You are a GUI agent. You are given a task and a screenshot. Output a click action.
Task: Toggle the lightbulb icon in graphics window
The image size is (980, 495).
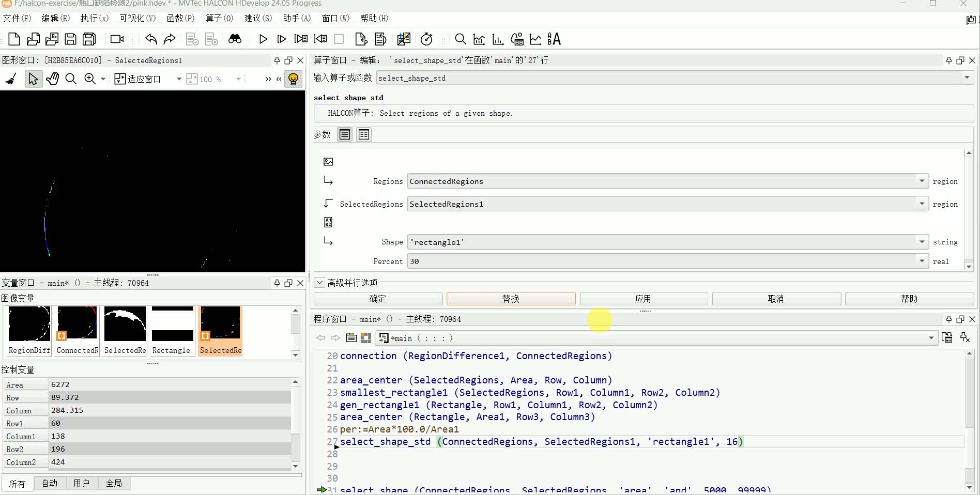click(x=293, y=79)
